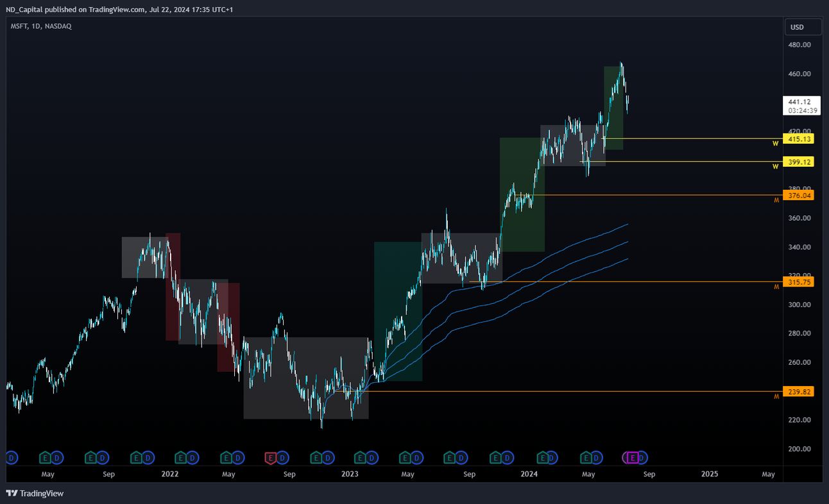Click the dividend icon beside red earnings icon
The width and height of the screenshot is (829, 504).
click(x=282, y=457)
